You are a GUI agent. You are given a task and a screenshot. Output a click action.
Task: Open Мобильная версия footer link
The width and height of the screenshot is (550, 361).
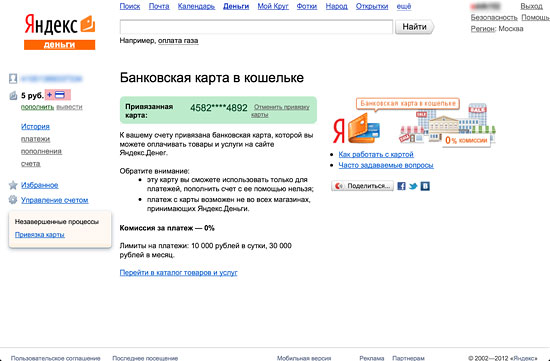tap(304, 358)
